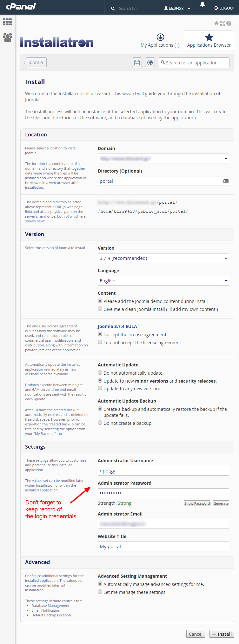Image resolution: width=239 pixels, height=644 pixels.
Task: Toggle Installatron fullscreen icon
Action: coord(222,23)
